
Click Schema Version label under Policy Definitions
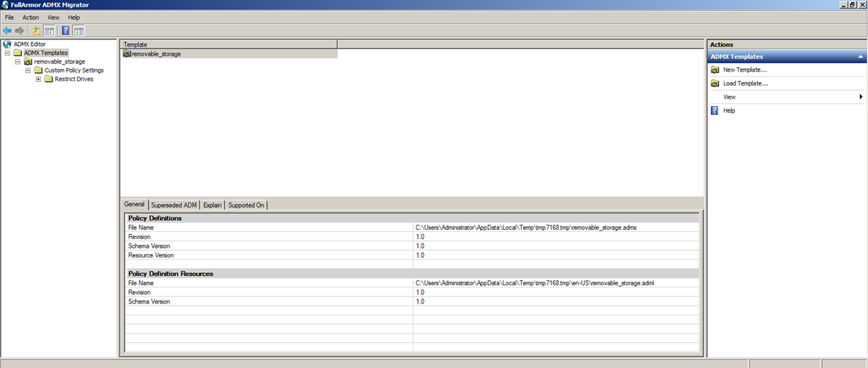tap(149, 246)
